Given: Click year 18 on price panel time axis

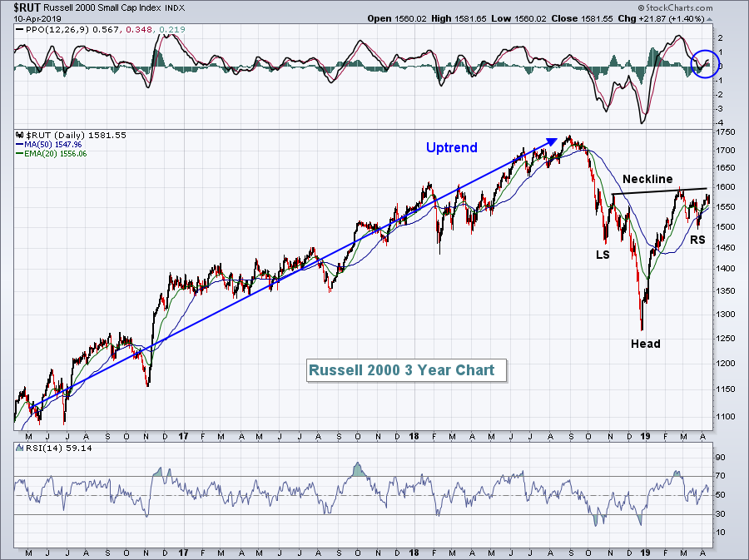Looking at the screenshot, I should (414, 436).
